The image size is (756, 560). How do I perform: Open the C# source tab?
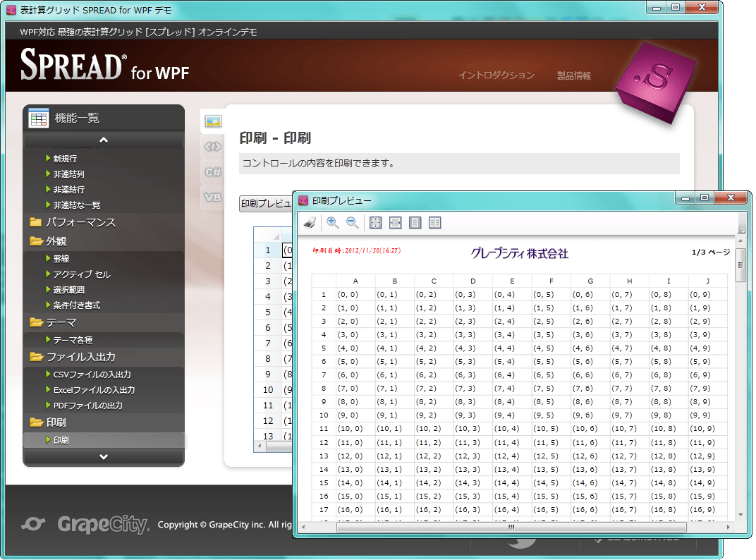213,172
